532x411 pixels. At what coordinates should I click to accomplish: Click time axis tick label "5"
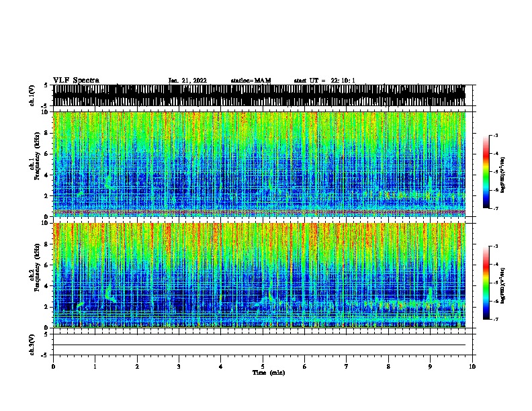(263, 367)
